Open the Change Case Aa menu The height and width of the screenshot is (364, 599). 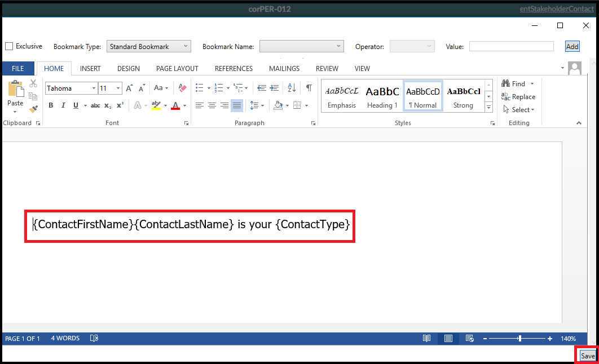coord(161,88)
